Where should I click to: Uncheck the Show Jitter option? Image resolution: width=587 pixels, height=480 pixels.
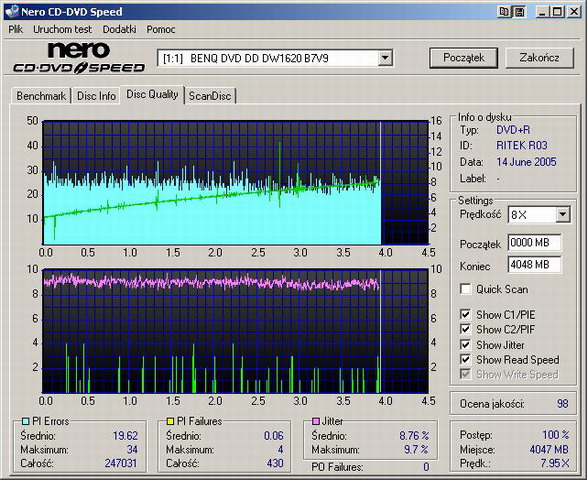[x=465, y=344]
